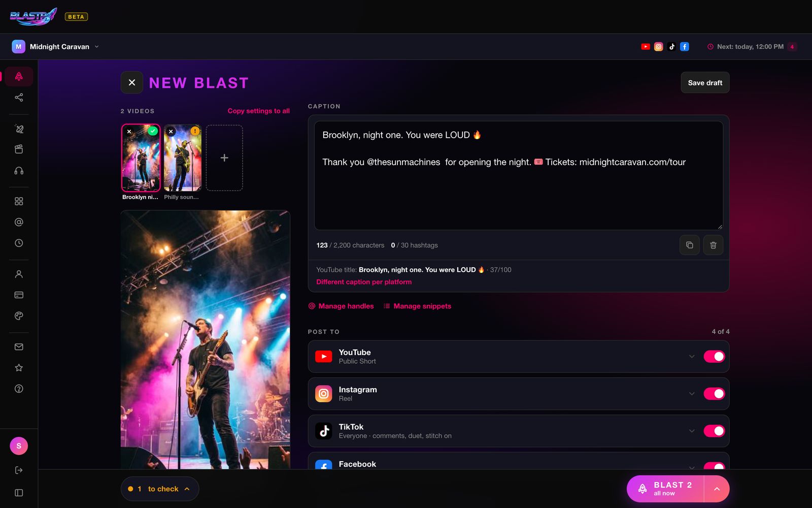
Task: Remove the Brooklyn video thumbnail via X
Action: [x=129, y=132]
